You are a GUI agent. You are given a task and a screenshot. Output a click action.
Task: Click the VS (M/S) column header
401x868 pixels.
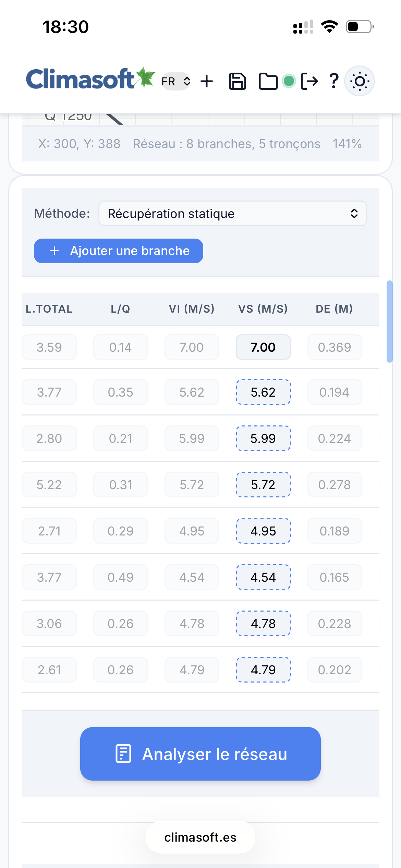point(263,309)
